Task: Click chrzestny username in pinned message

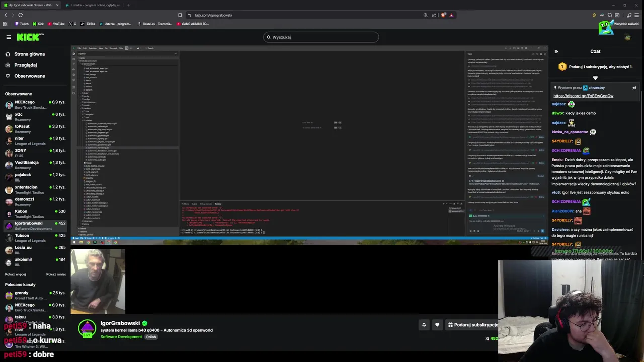Action: click(x=596, y=88)
